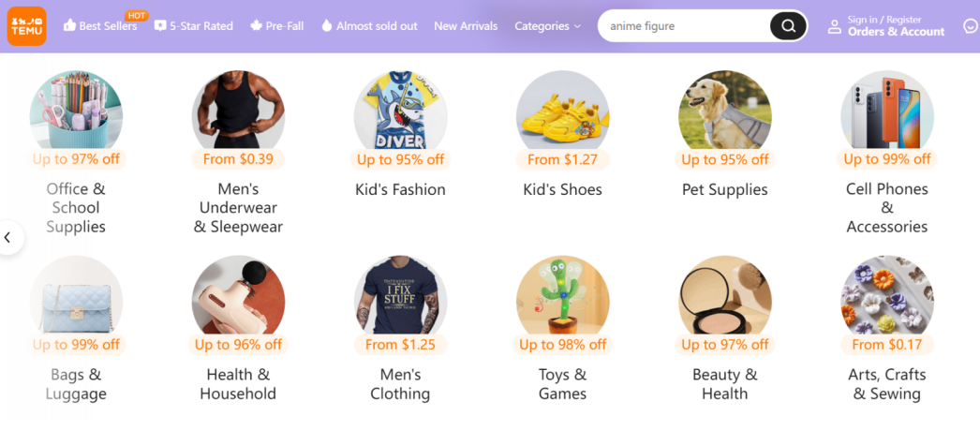The width and height of the screenshot is (980, 431).
Task: Click the chat support icon
Action: pyautogui.click(x=971, y=26)
